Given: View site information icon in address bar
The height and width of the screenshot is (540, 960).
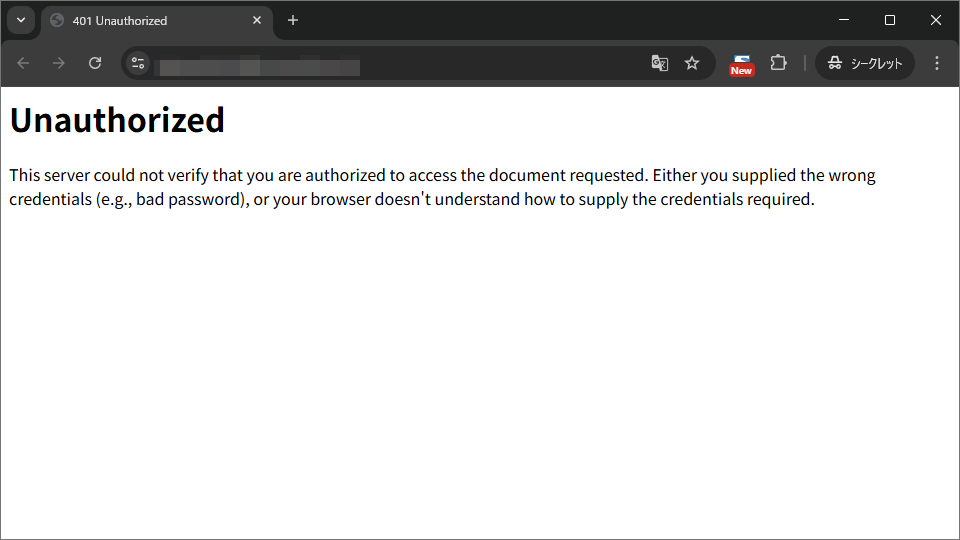Looking at the screenshot, I should click(x=139, y=63).
